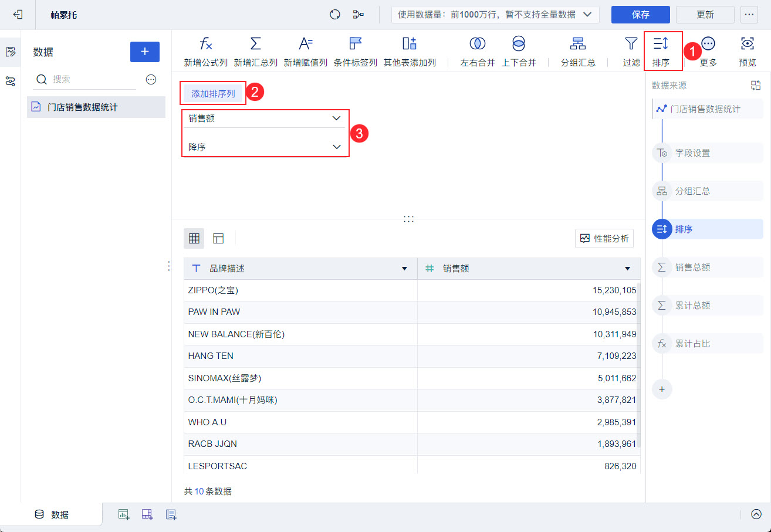Select the 分组汇总 step in flow
This screenshot has width=771, height=532.
click(708, 191)
